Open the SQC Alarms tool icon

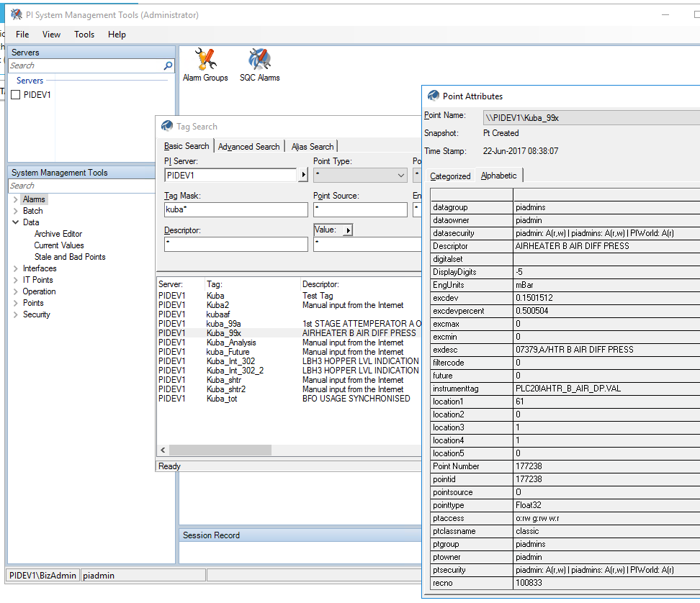point(259,65)
